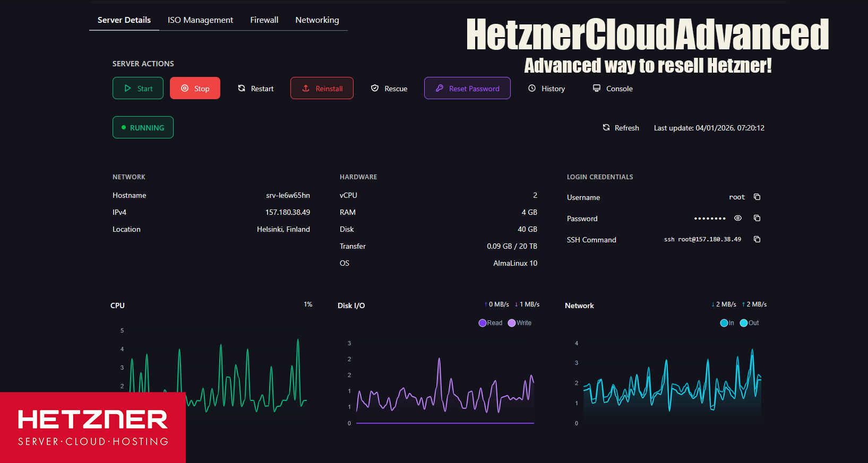This screenshot has height=463, width=868.
Task: Switch to the Server Details tab
Action: (124, 20)
